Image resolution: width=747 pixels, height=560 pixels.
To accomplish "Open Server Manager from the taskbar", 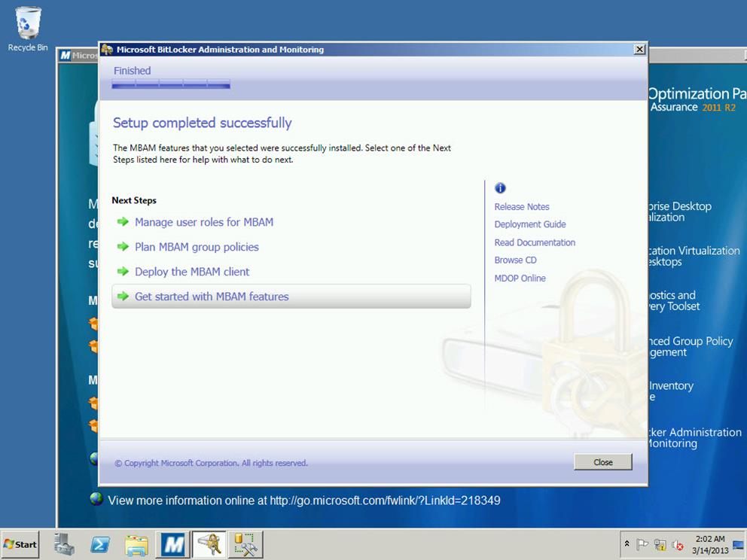I will [64, 544].
